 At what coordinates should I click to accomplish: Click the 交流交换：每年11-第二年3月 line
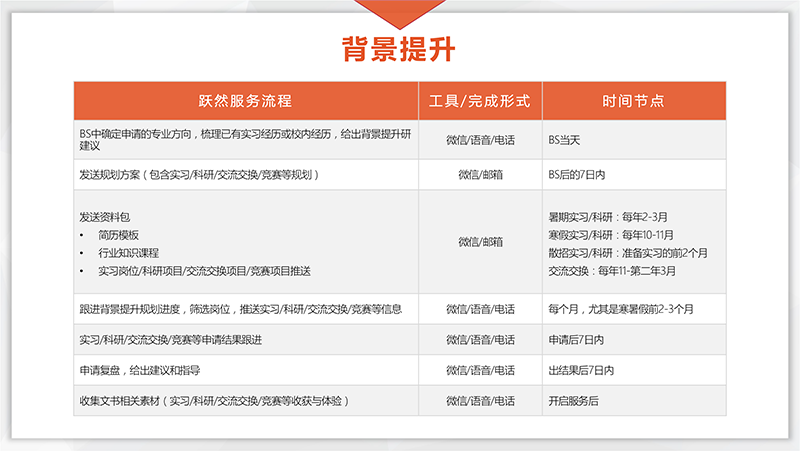click(613, 270)
